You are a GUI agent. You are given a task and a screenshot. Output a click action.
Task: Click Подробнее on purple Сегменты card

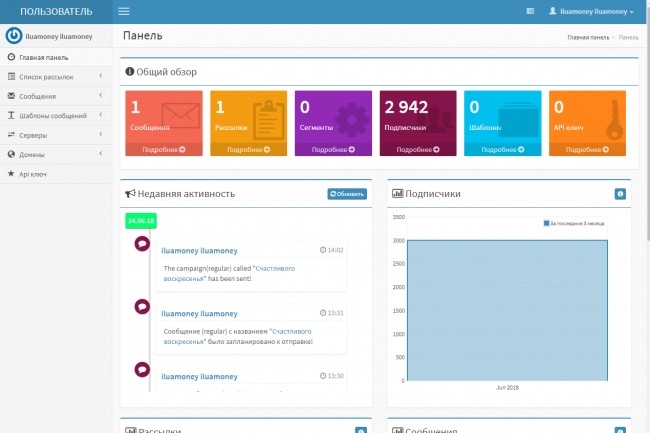[333, 150]
